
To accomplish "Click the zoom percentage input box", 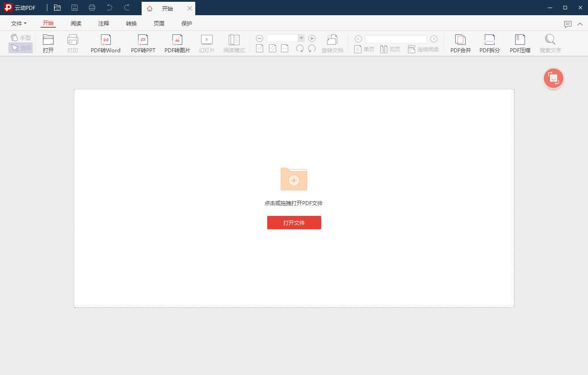I will click(282, 38).
